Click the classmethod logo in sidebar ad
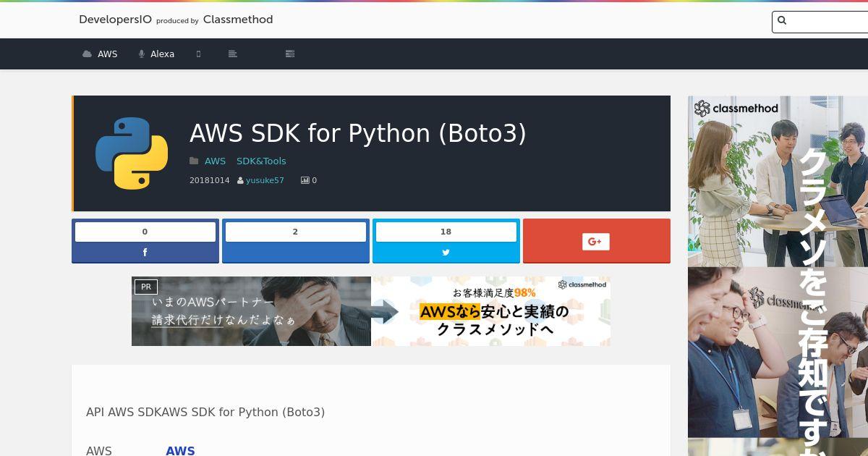Image resolution: width=868 pixels, height=456 pixels. point(736,109)
